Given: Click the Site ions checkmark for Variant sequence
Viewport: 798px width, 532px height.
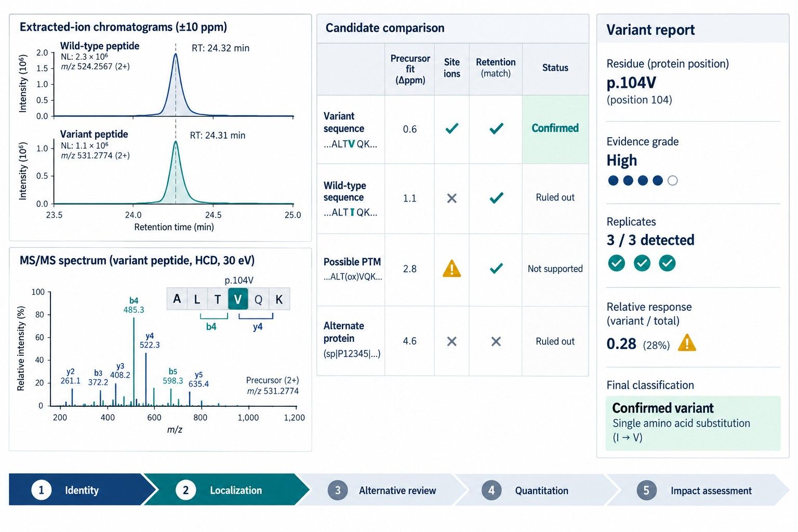Looking at the screenshot, I should click(x=452, y=128).
